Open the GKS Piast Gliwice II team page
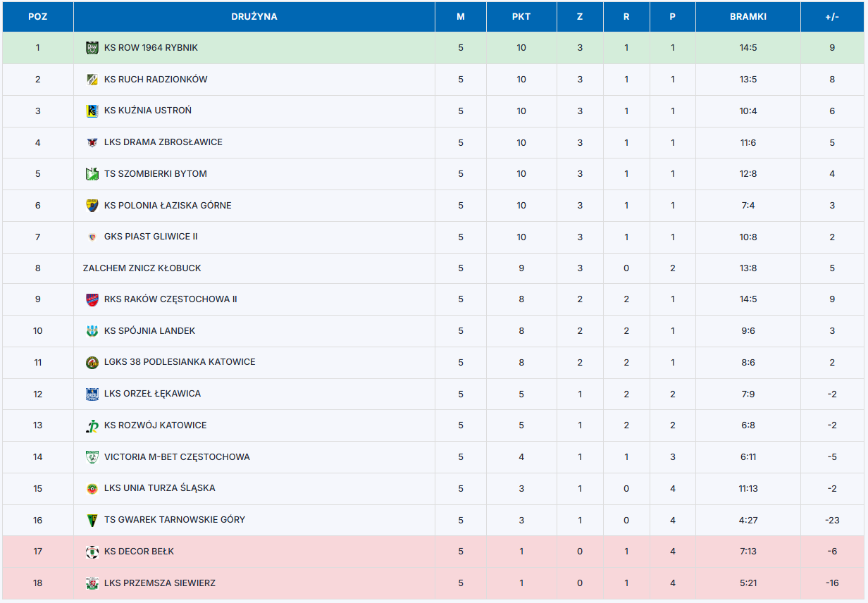This screenshot has width=868, height=603. point(151,237)
